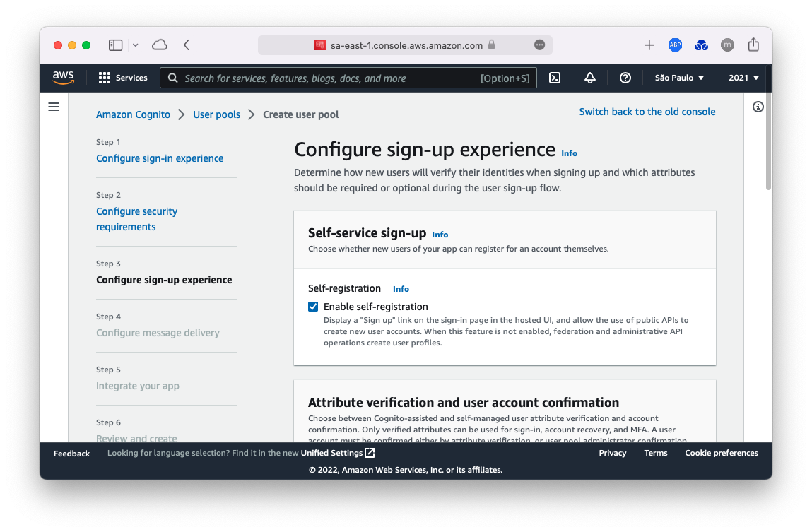Click the ABP extension icon

676,45
